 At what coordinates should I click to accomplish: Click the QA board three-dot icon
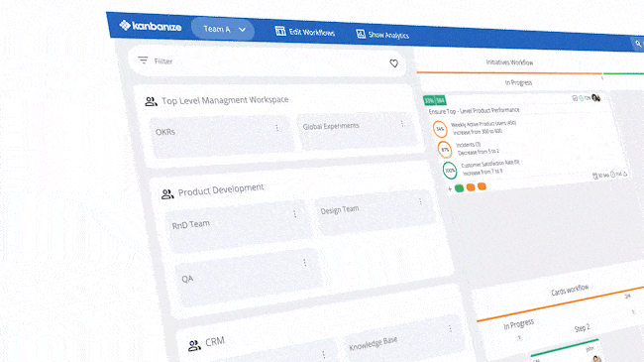pyautogui.click(x=304, y=263)
